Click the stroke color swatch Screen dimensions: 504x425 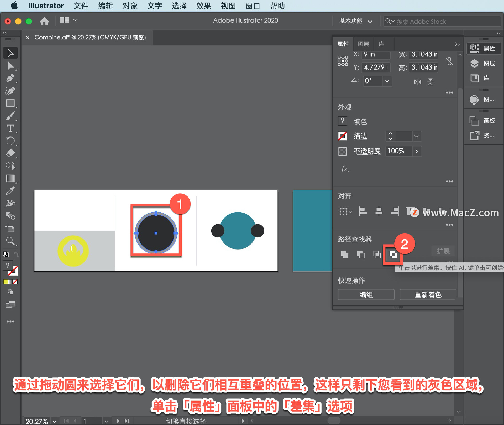coord(343,136)
